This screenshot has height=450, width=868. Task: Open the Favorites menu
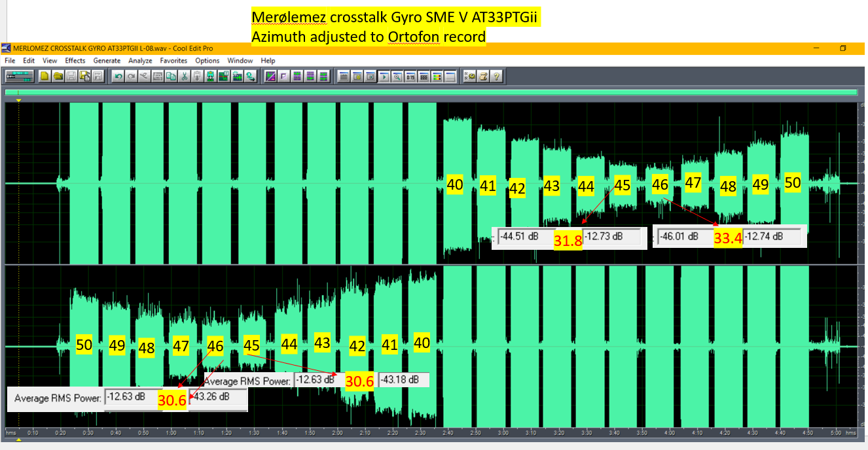173,61
